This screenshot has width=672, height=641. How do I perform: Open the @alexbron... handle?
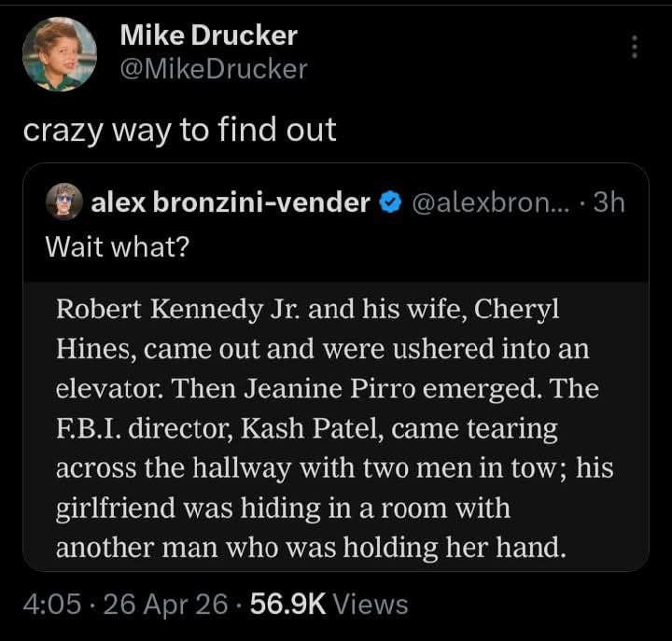(x=491, y=202)
